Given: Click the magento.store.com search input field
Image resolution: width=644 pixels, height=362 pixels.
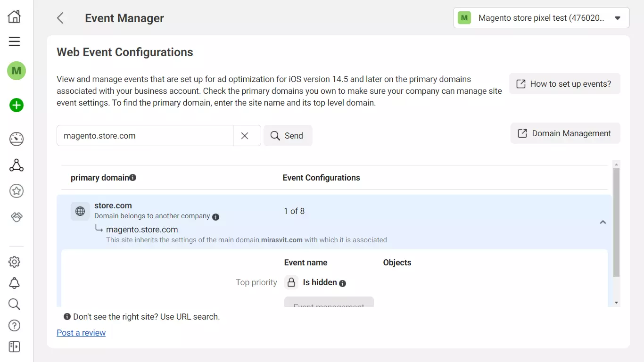Looking at the screenshot, I should point(145,136).
